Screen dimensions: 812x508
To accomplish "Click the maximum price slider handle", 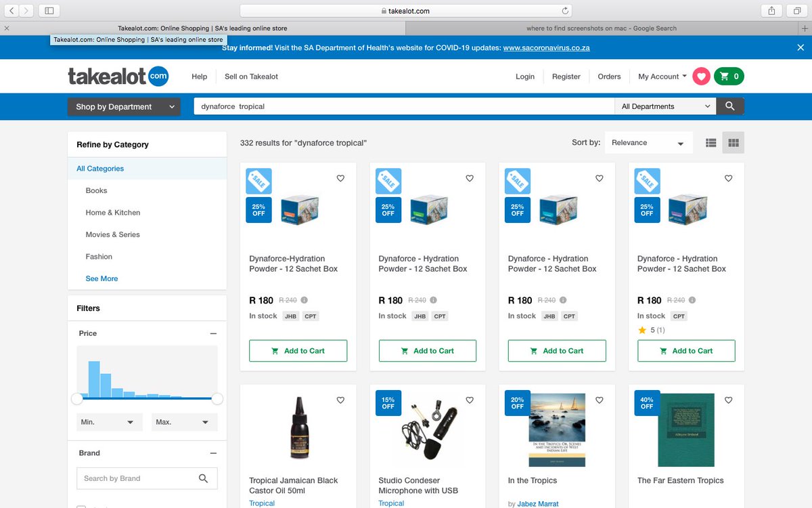I will click(x=217, y=399).
